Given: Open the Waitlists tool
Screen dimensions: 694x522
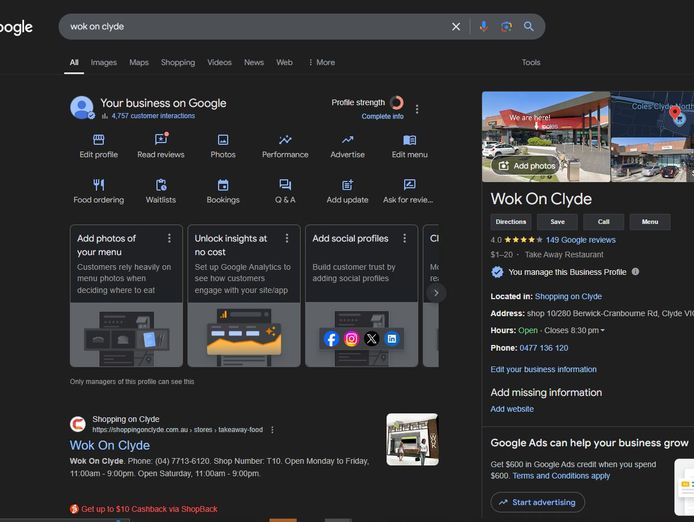Looking at the screenshot, I should 161,191.
